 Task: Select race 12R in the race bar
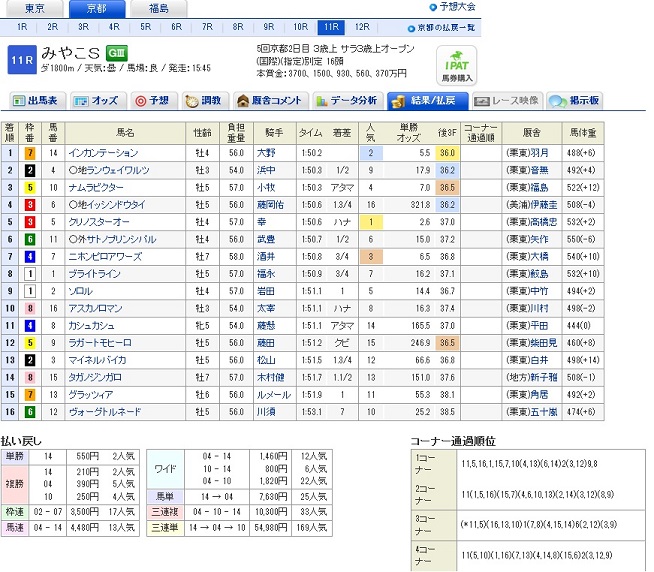[x=361, y=27]
